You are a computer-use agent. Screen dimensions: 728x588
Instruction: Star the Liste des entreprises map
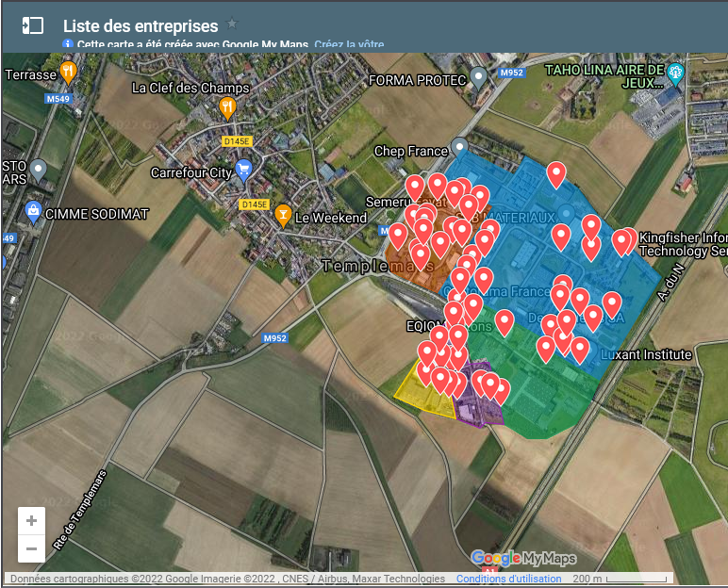(232, 24)
